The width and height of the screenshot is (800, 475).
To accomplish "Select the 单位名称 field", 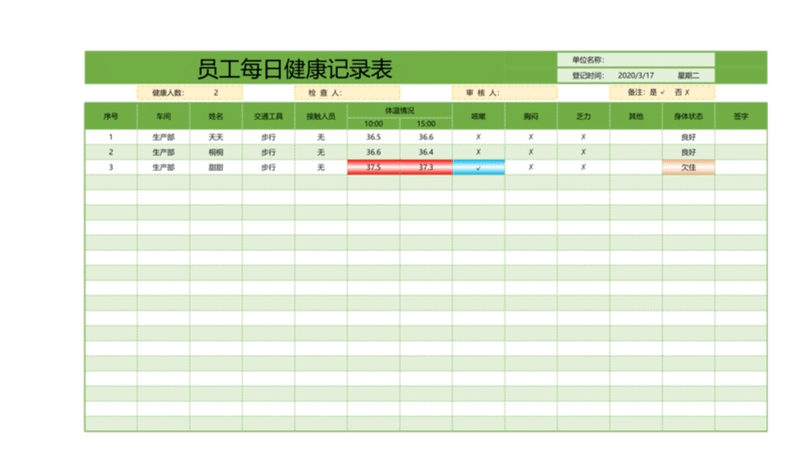I will (x=660, y=60).
